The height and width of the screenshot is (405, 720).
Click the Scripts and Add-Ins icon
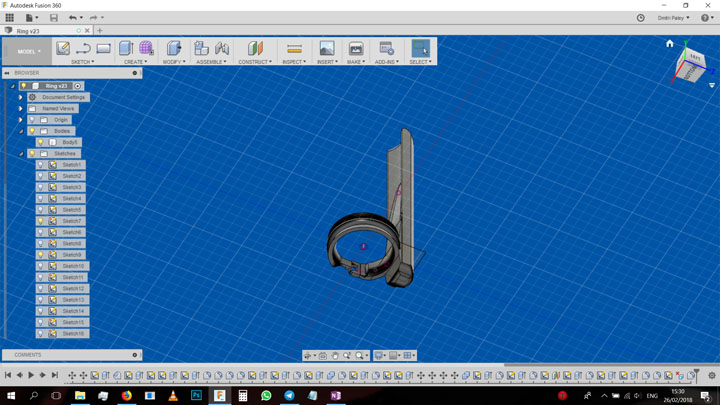pos(387,48)
